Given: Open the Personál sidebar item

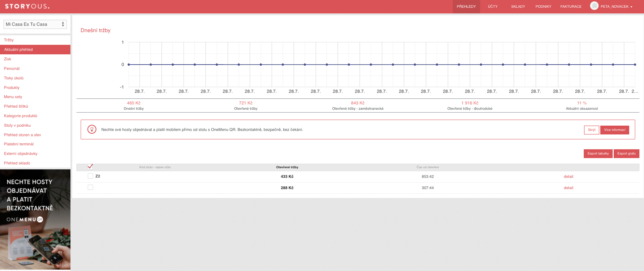Looking at the screenshot, I should point(35,68).
